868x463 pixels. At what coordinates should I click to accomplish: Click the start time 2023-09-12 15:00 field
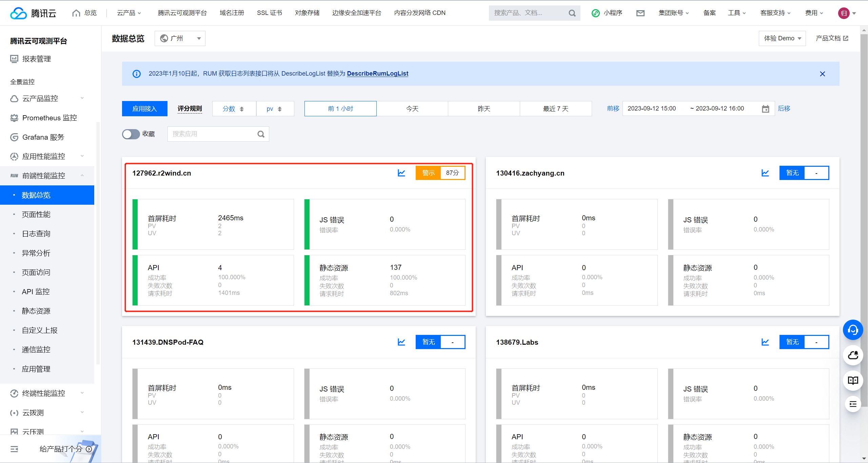coord(652,108)
